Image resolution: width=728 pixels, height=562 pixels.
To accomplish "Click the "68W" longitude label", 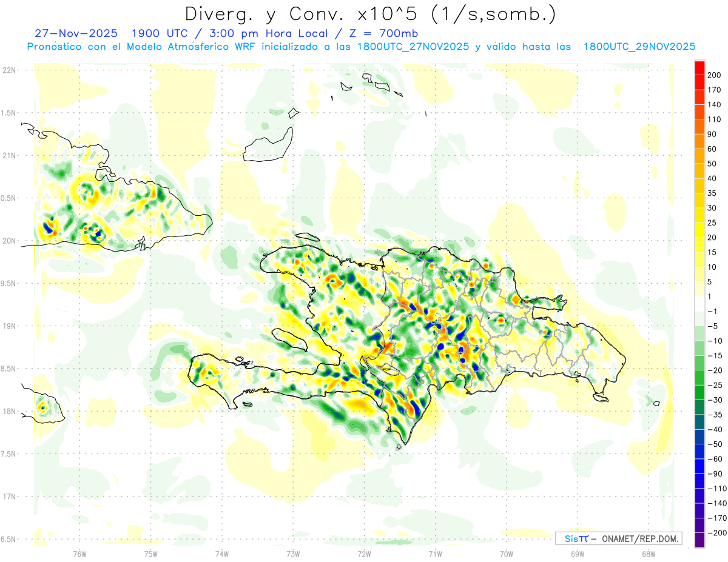I will (649, 554).
